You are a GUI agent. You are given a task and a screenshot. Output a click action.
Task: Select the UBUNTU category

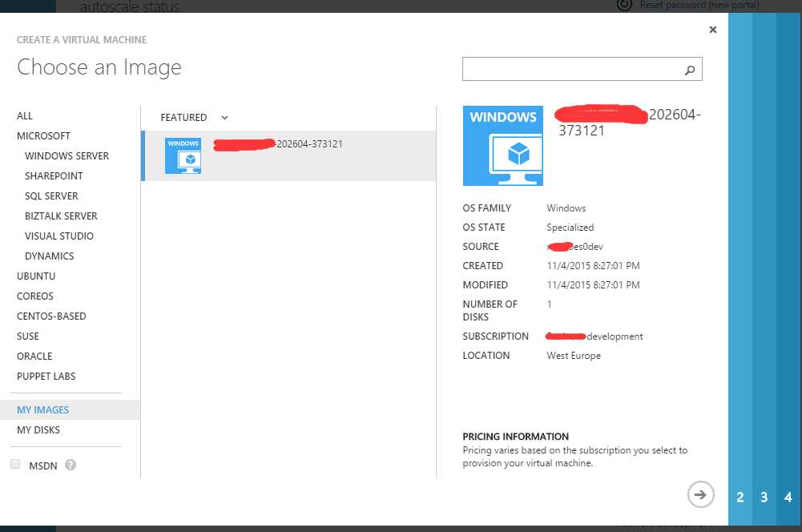click(x=36, y=276)
